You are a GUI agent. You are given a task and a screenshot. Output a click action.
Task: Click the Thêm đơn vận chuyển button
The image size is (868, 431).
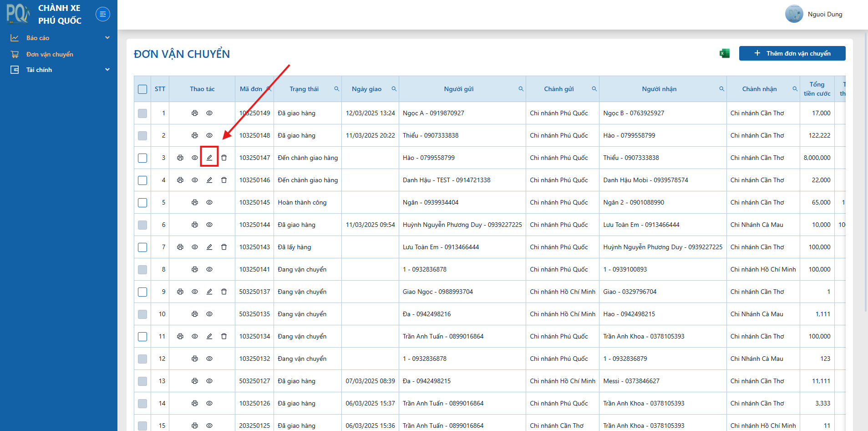coord(792,53)
